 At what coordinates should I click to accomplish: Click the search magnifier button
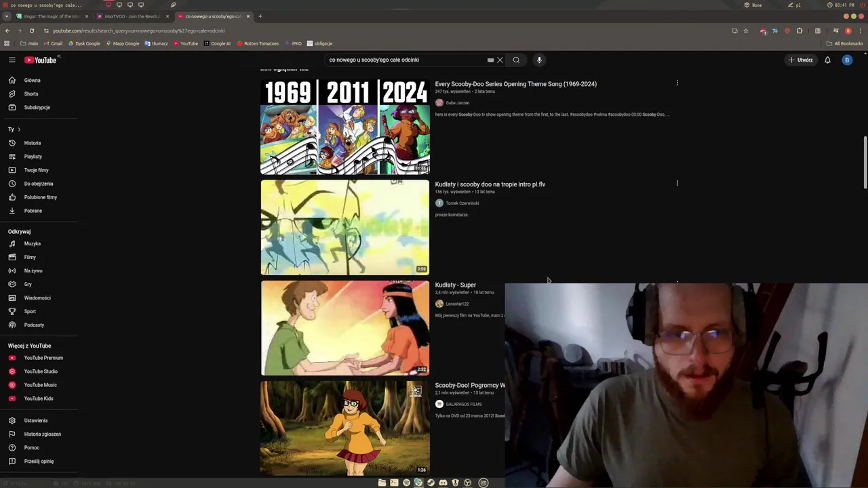click(516, 60)
